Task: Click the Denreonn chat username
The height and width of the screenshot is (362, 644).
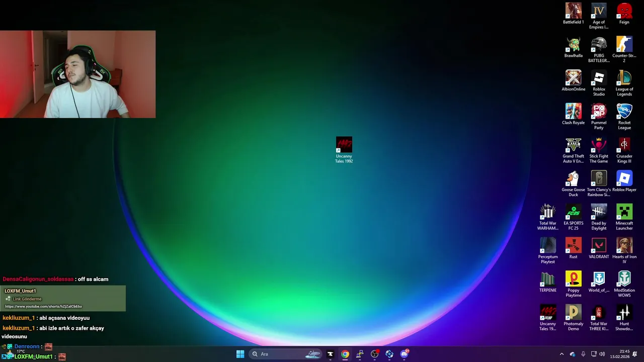Action: (x=27, y=346)
